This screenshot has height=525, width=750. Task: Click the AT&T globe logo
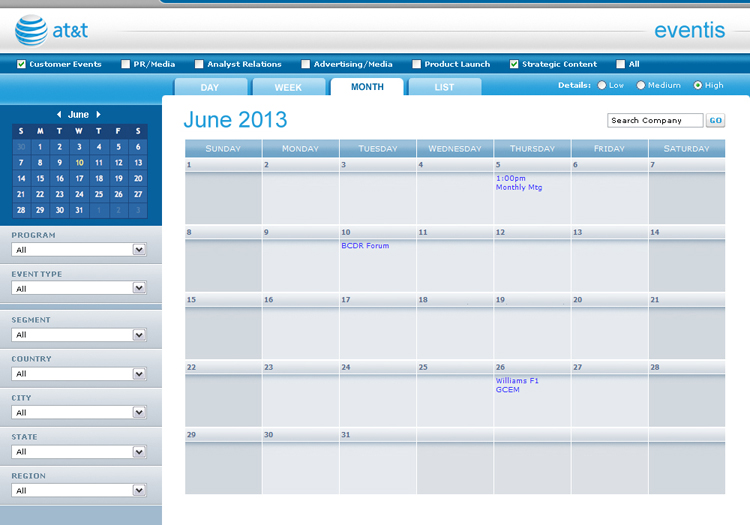coord(31,30)
